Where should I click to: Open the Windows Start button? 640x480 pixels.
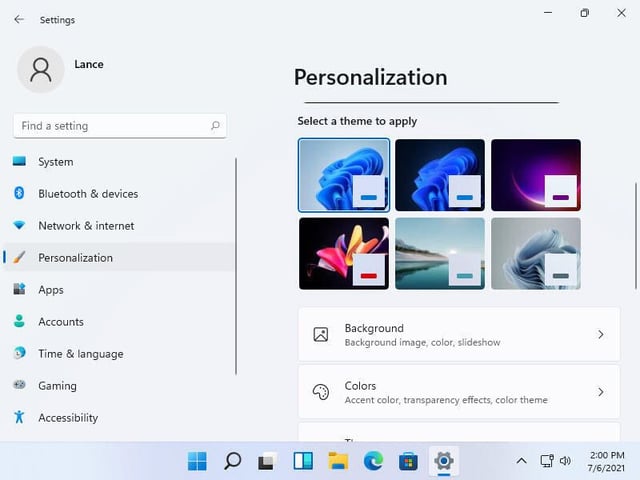point(197,461)
